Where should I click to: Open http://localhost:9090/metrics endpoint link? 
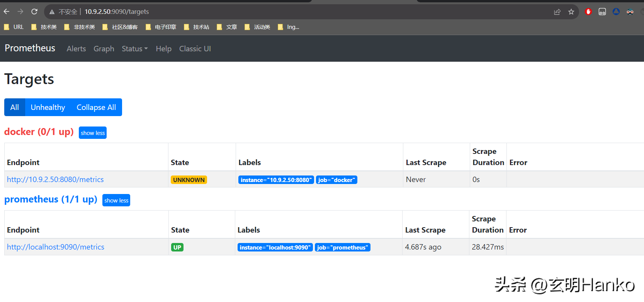coord(56,247)
